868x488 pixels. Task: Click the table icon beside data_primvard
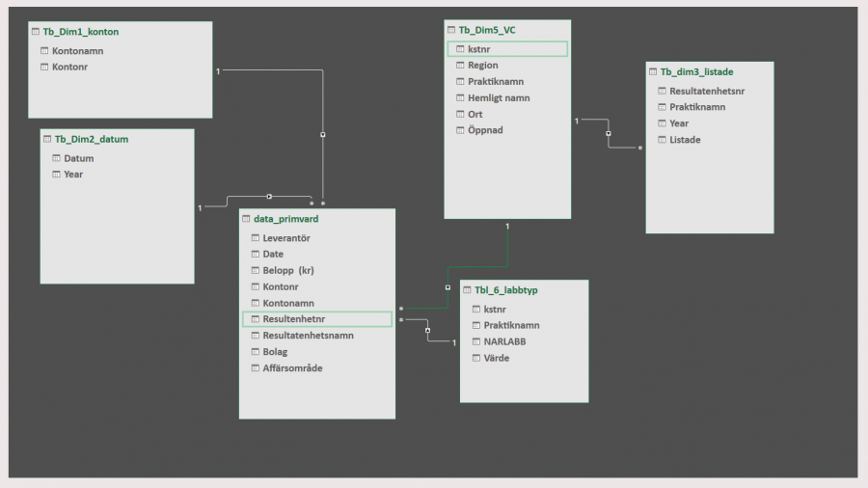[x=246, y=219]
